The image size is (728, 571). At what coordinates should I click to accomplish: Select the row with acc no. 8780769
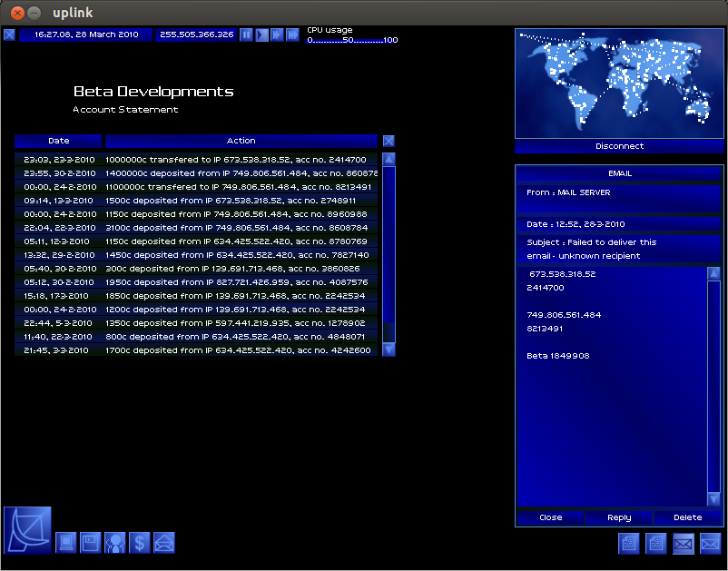point(196,241)
